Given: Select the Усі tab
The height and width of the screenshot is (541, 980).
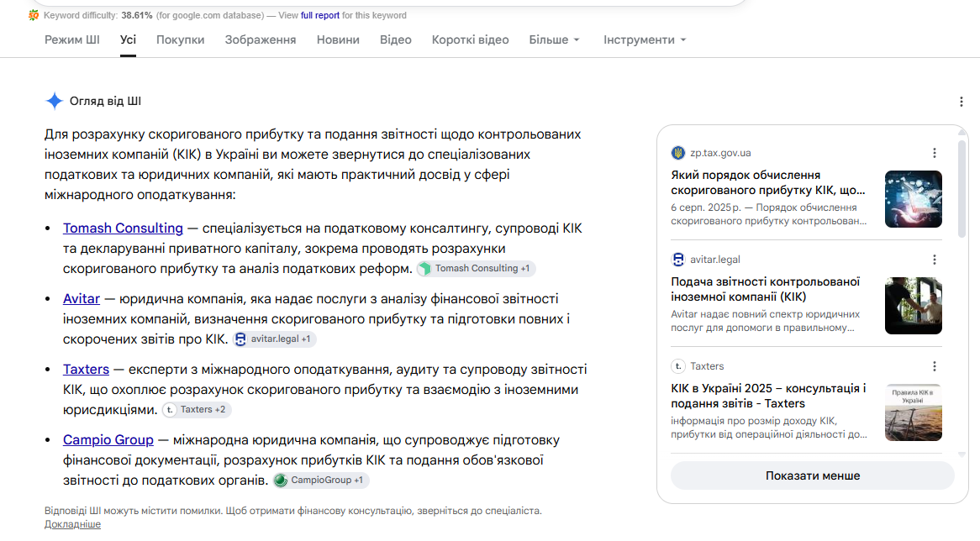Looking at the screenshot, I should pyautogui.click(x=128, y=39).
